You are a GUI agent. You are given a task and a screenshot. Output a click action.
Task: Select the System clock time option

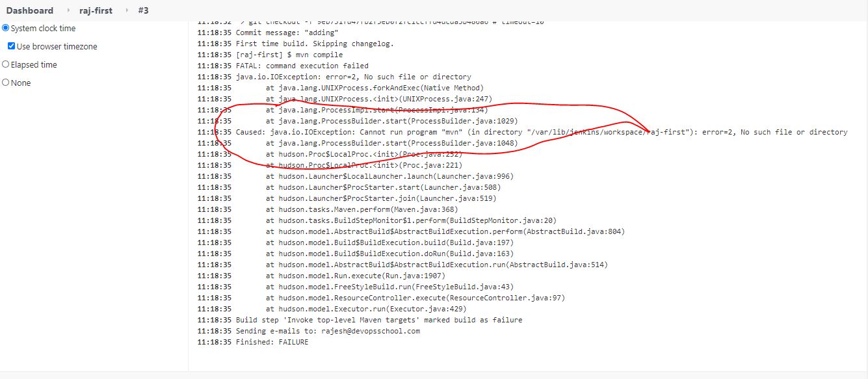(6, 29)
